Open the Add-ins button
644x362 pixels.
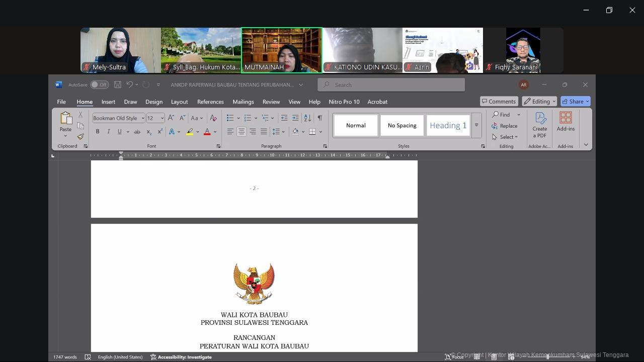[566, 122]
